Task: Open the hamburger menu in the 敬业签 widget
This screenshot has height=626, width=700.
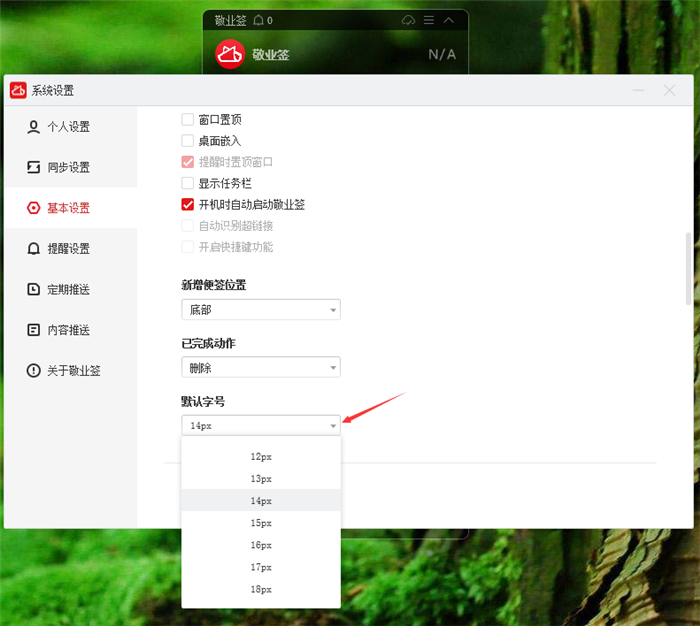Action: tap(429, 20)
